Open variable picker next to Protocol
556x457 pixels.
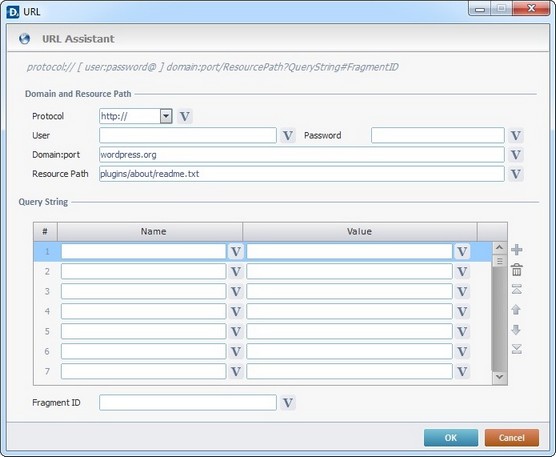click(185, 116)
